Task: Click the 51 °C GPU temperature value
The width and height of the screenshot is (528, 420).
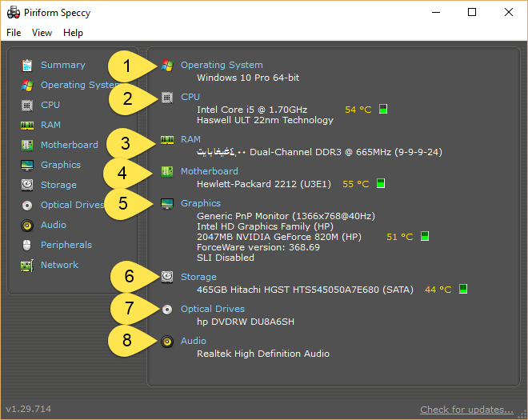Action: click(x=400, y=237)
